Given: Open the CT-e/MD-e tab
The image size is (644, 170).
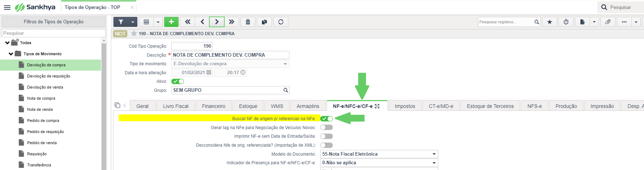Looking at the screenshot, I should [x=441, y=106].
